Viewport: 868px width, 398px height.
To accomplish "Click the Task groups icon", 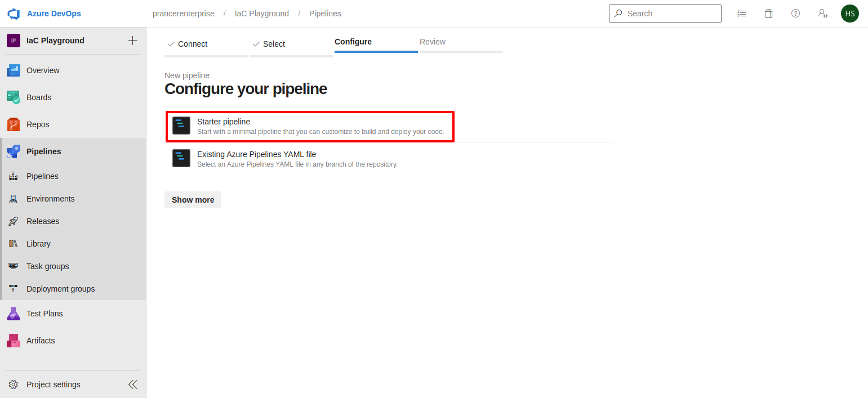I will point(14,266).
